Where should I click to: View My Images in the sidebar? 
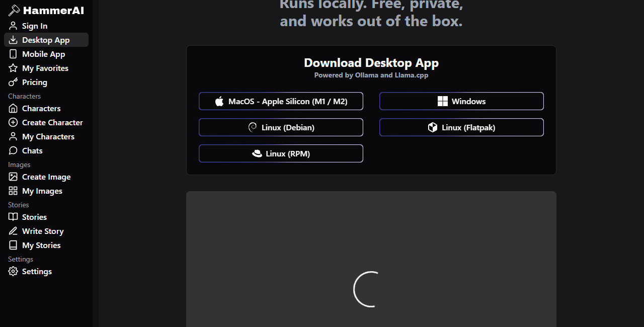46,191
